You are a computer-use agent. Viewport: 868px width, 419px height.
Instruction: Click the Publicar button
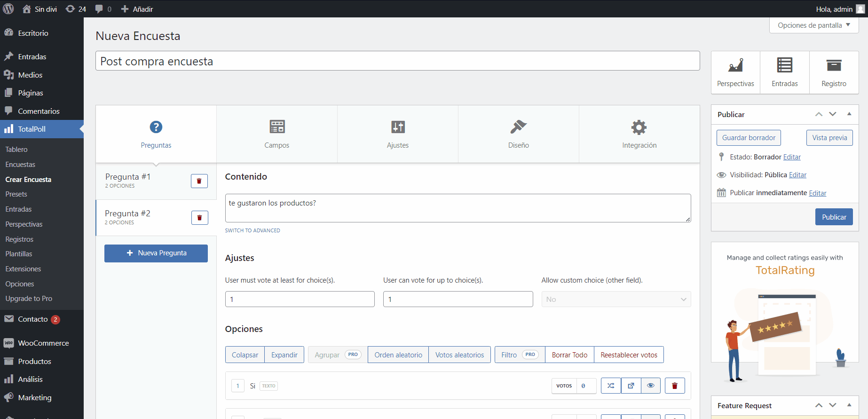tap(833, 217)
